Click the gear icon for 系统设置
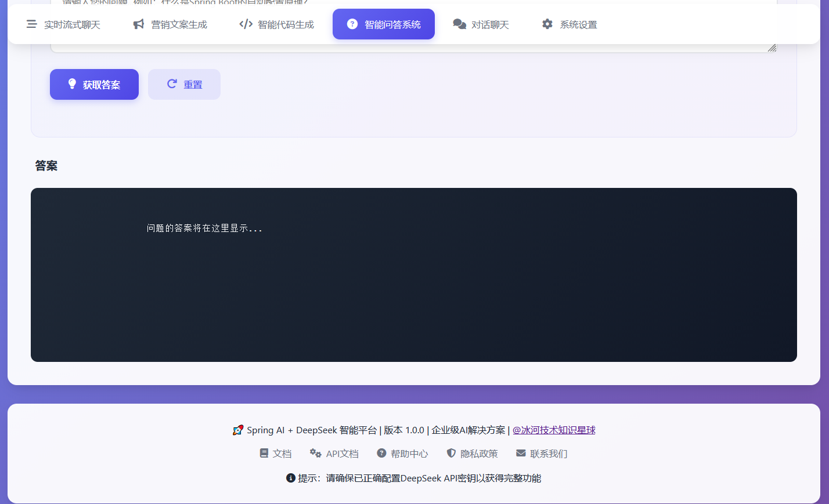The height and width of the screenshot is (504, 829). (547, 24)
